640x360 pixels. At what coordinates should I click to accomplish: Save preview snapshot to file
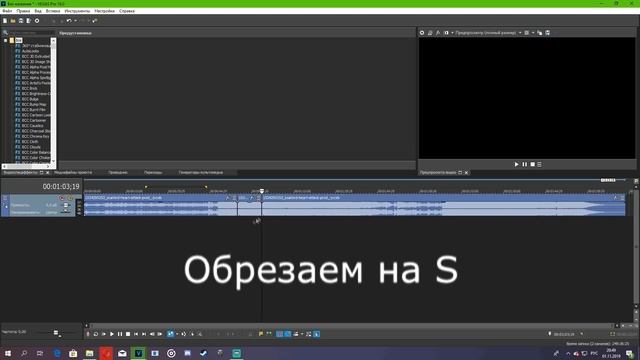548,33
